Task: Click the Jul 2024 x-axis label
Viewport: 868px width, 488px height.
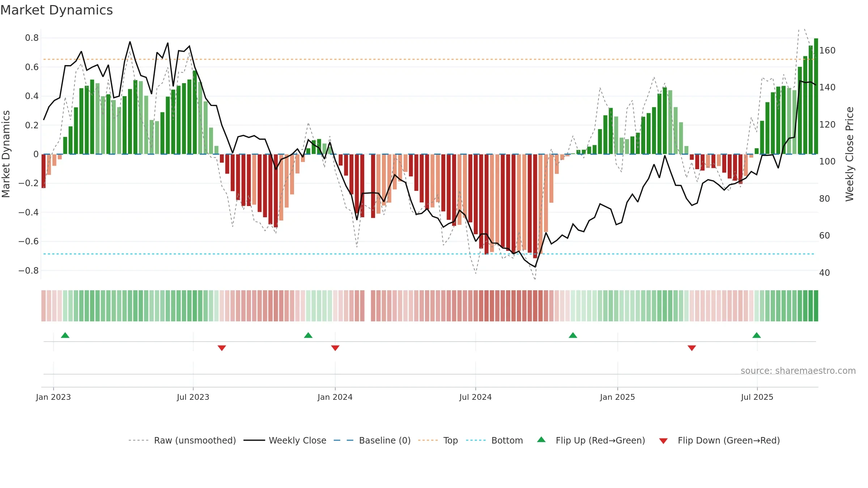Action: [x=476, y=397]
